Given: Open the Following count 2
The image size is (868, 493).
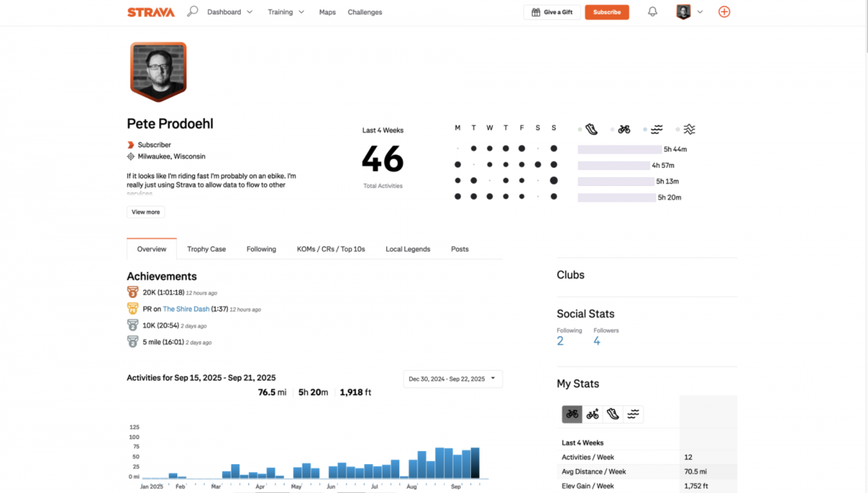Looking at the screenshot, I should pos(560,340).
